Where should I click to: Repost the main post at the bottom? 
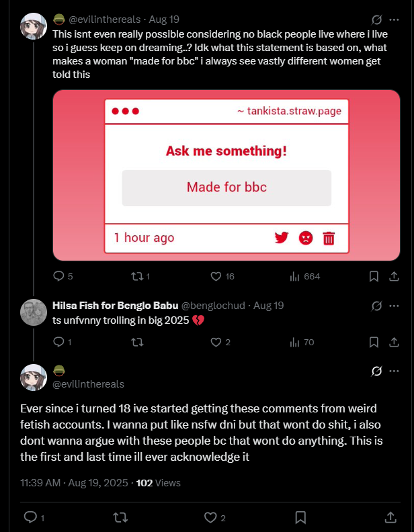point(121,517)
